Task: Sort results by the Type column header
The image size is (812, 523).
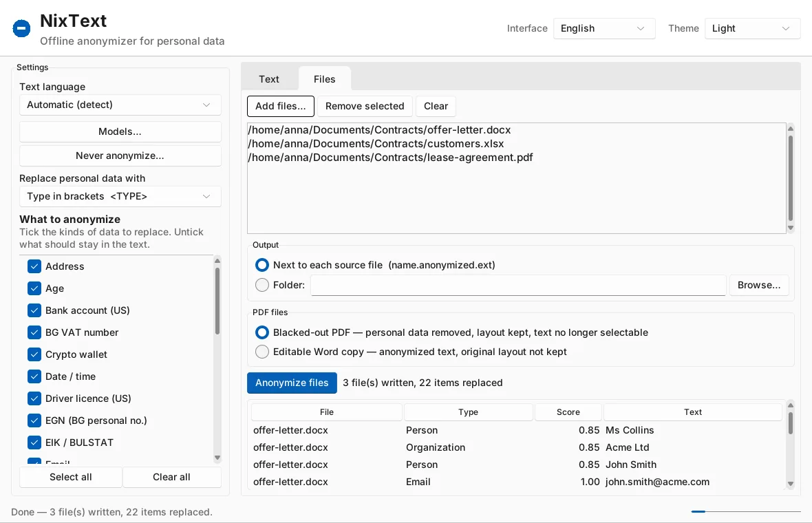Action: (x=468, y=412)
